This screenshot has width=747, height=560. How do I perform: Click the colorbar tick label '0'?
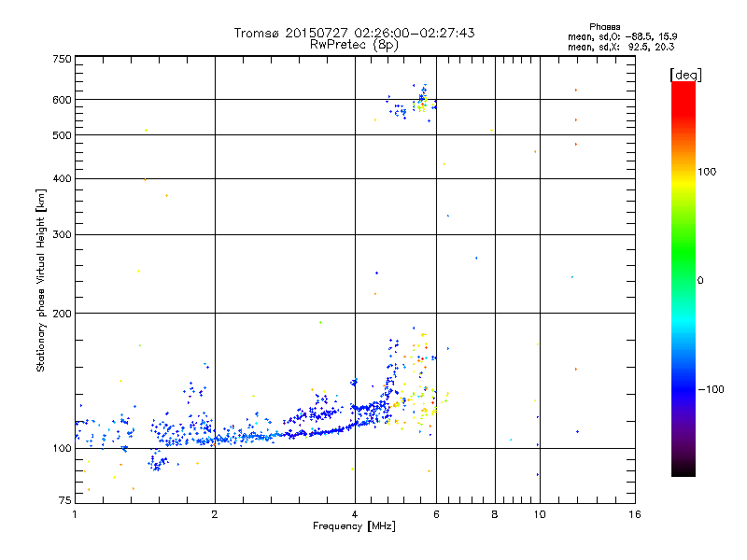[x=699, y=281]
